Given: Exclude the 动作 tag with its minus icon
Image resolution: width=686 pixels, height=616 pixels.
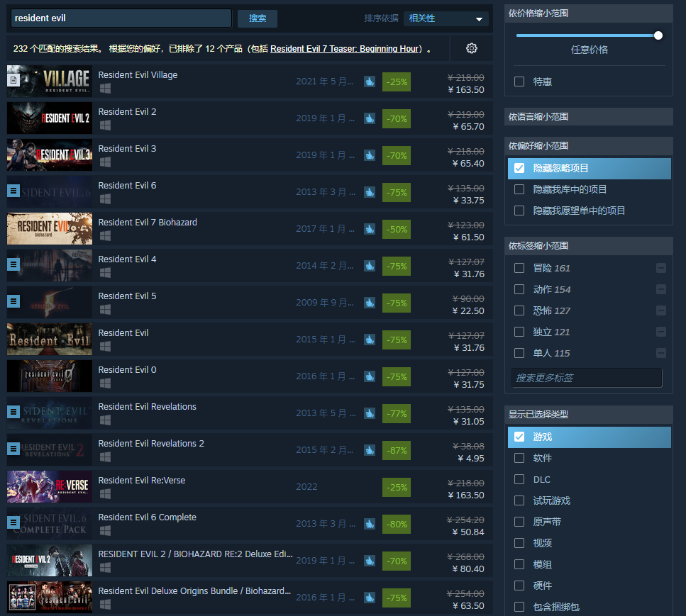Looking at the screenshot, I should point(661,289).
